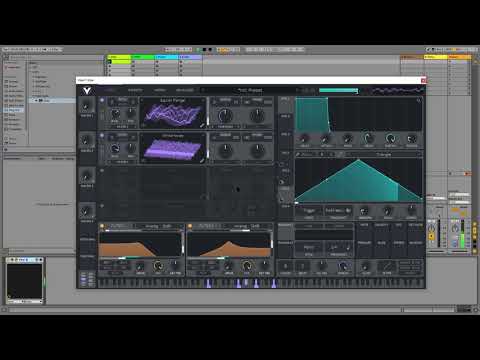
Task: Toggle LFO tempo sync icon beside frequency
Action: point(347,210)
